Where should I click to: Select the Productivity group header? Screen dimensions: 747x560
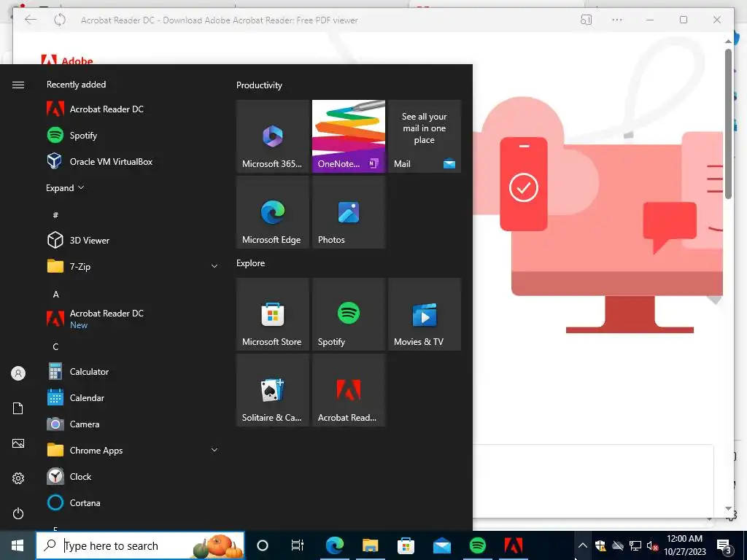click(x=259, y=85)
